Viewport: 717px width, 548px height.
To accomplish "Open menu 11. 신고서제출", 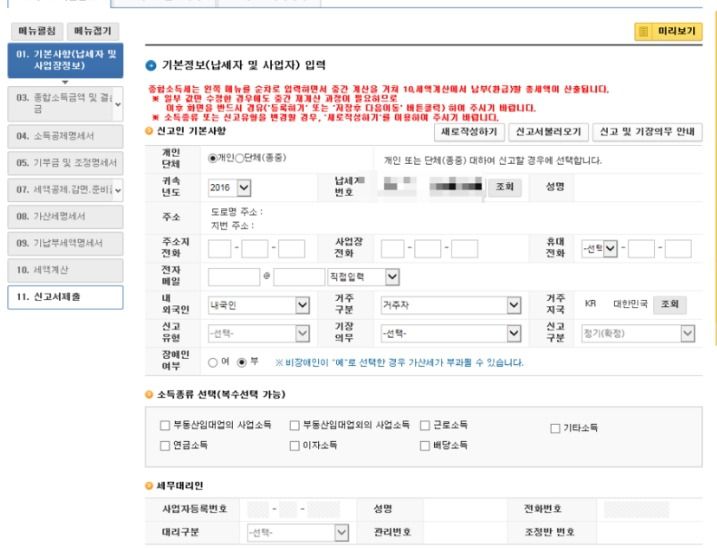I will click(x=65, y=297).
